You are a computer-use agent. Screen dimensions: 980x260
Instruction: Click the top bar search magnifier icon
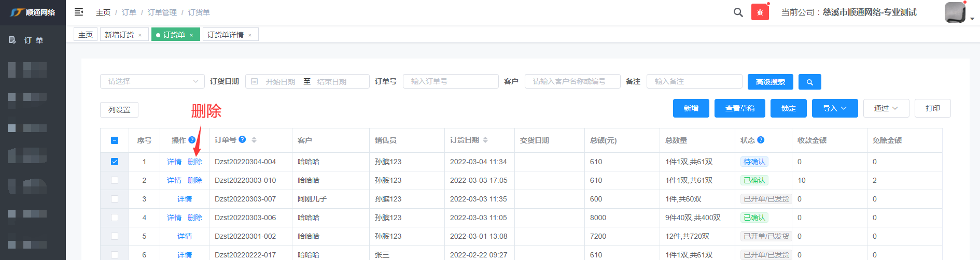(x=738, y=12)
